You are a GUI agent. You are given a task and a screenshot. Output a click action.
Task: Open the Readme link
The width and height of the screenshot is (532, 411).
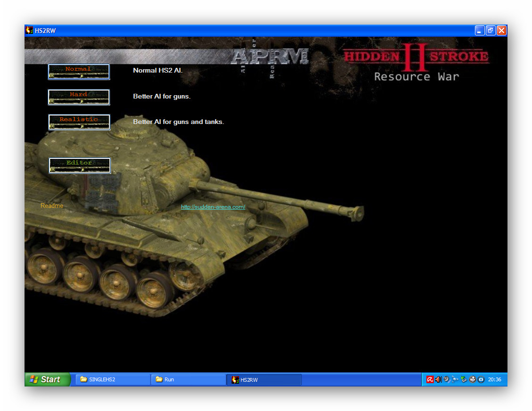point(52,206)
